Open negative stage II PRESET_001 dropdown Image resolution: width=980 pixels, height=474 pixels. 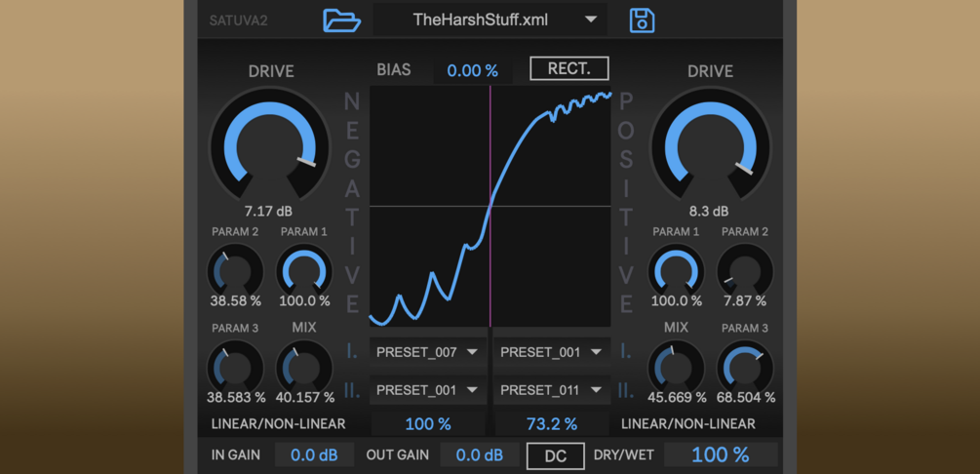coord(428,390)
